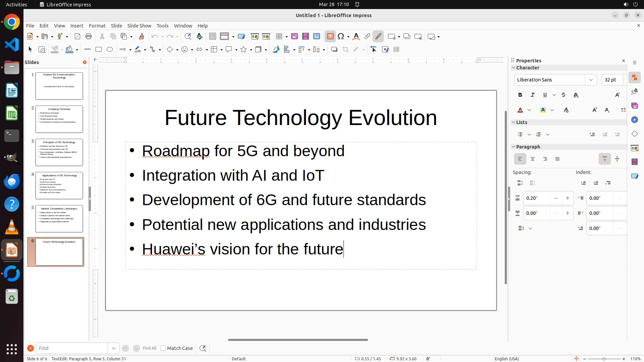This screenshot has height=362, width=644.
Task: Open the Format menu
Action: [x=97, y=26]
